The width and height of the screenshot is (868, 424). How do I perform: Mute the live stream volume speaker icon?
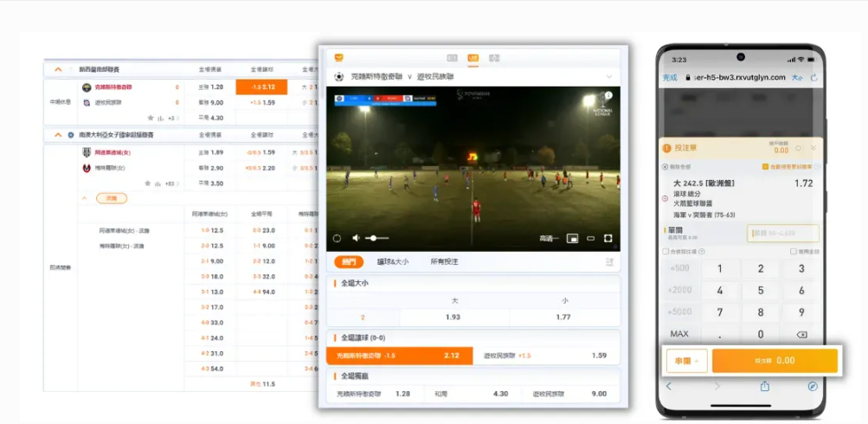coord(355,238)
